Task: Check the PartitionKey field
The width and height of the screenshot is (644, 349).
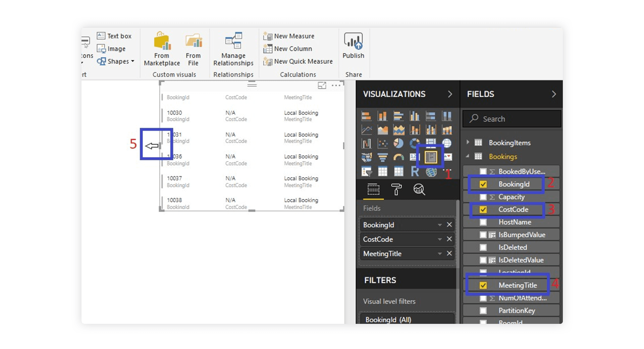Action: point(483,311)
